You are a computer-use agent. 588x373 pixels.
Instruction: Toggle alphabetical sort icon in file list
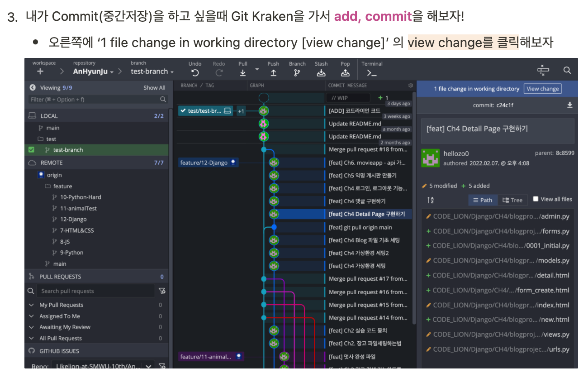point(430,200)
